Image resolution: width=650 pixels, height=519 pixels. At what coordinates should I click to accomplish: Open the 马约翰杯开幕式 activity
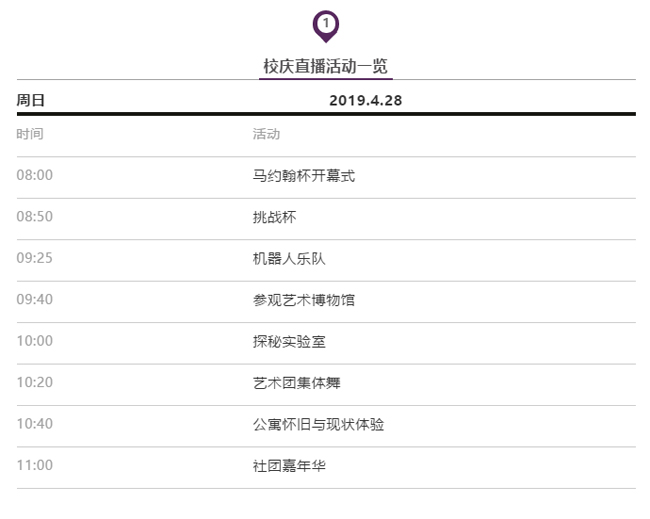[x=304, y=176]
